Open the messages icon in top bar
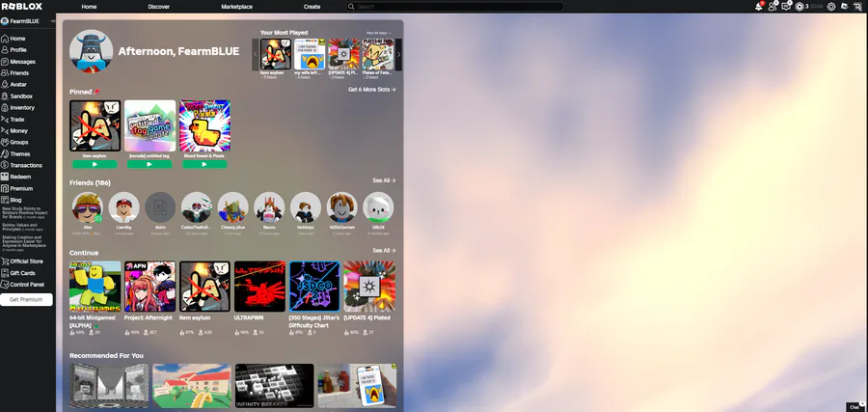Viewport: 868px width, 412px height. [785, 7]
